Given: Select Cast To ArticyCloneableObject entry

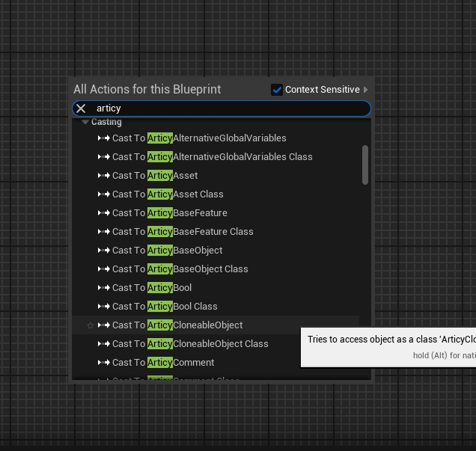Looking at the screenshot, I should click(x=177, y=325).
